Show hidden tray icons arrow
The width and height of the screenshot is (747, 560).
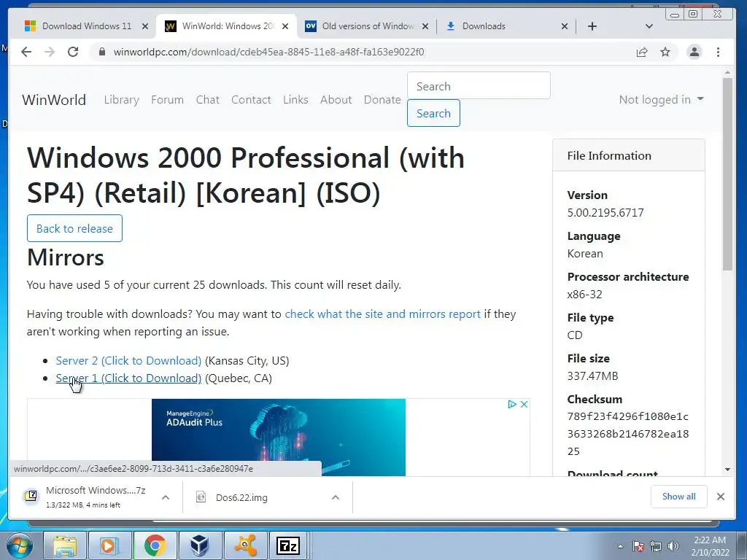[620, 546]
